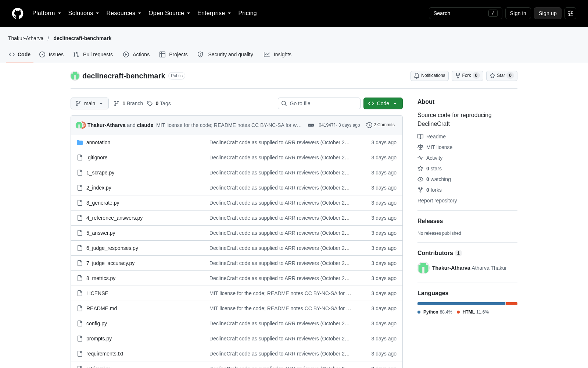View 0 watching watchers
Image resolution: width=588 pixels, height=368 pixels.
click(x=434, y=179)
